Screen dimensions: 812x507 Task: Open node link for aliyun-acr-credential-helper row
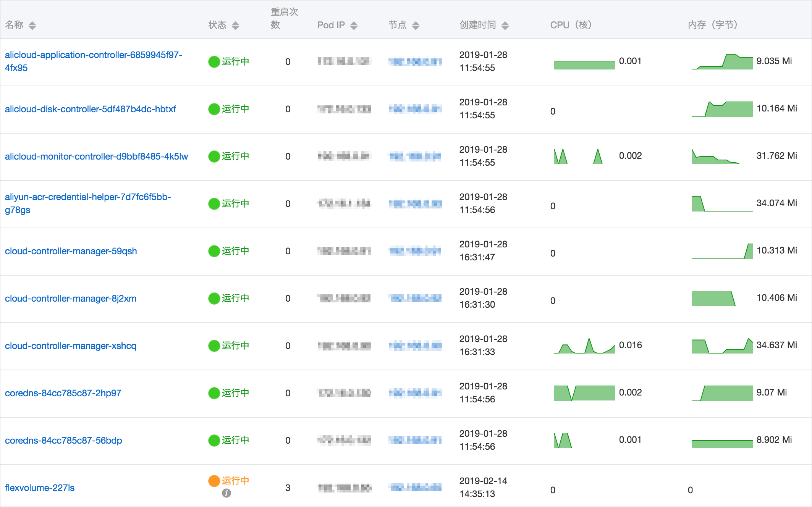click(415, 203)
